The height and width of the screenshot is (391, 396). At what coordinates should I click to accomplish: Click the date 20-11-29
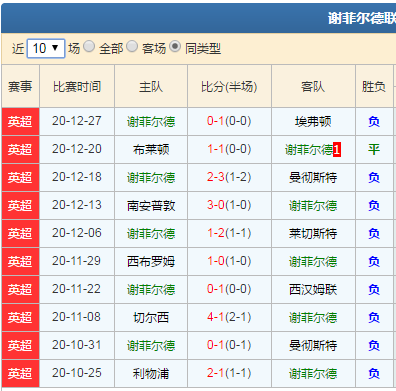(x=77, y=261)
